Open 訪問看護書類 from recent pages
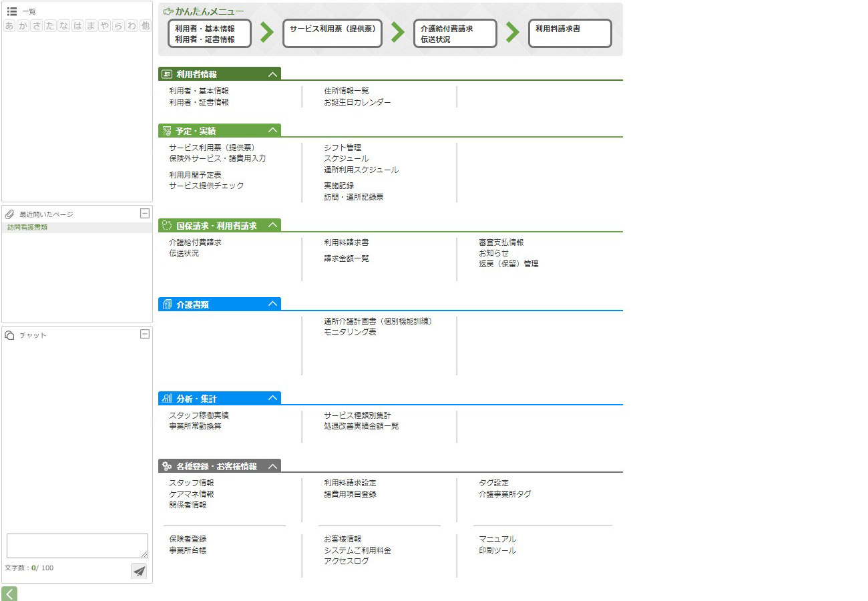Screen dimensions: 868x601 (27, 228)
